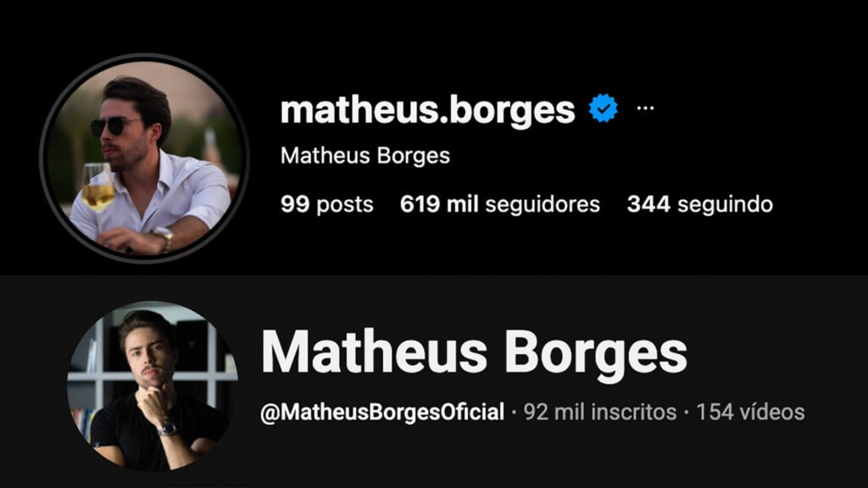This screenshot has height=488, width=868.
Task: Open the 344 seguindo list
Action: point(699,204)
